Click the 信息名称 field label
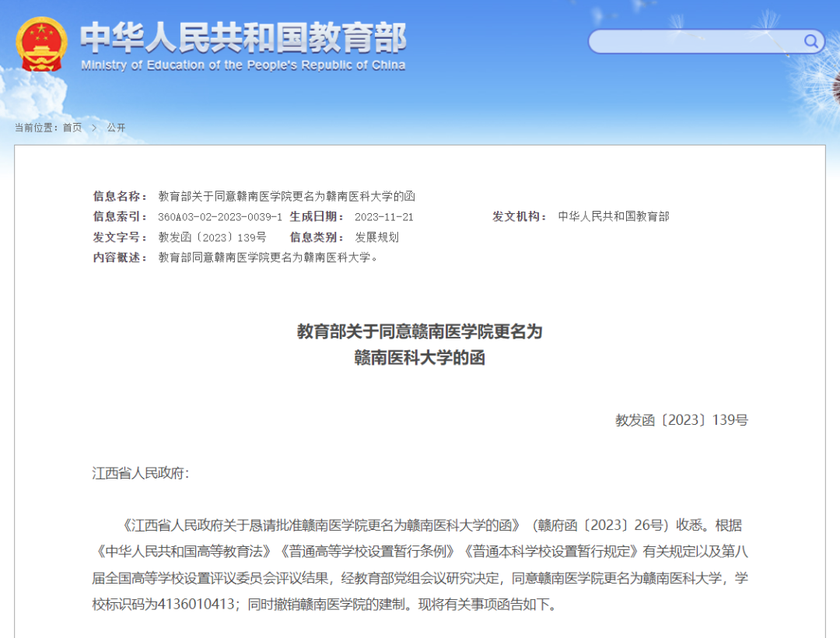The height and width of the screenshot is (638, 840). [120, 196]
